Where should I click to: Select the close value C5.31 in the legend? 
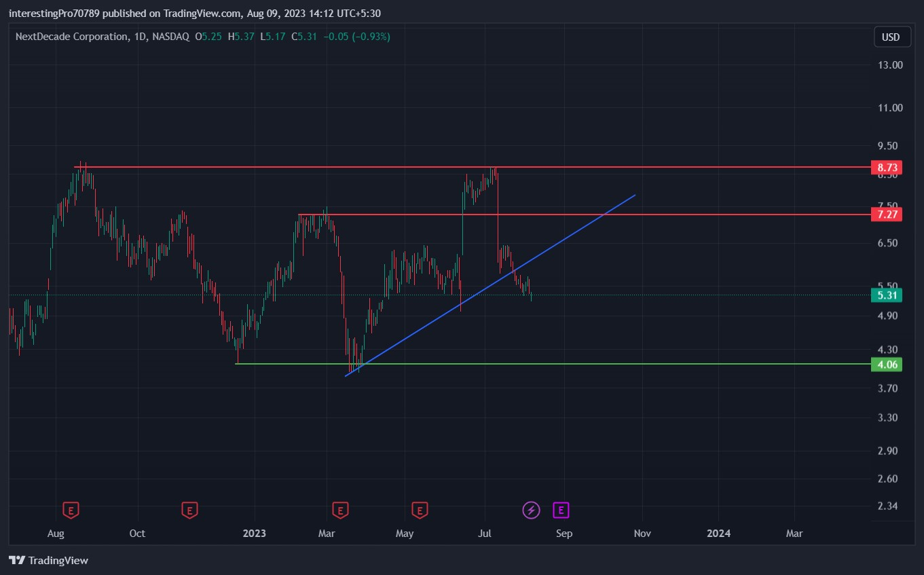(304, 37)
